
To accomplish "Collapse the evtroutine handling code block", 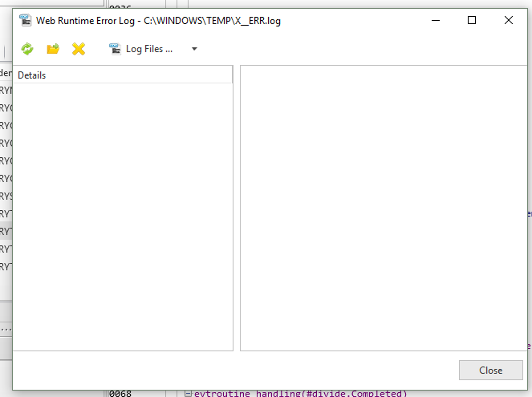I will [188, 393].
